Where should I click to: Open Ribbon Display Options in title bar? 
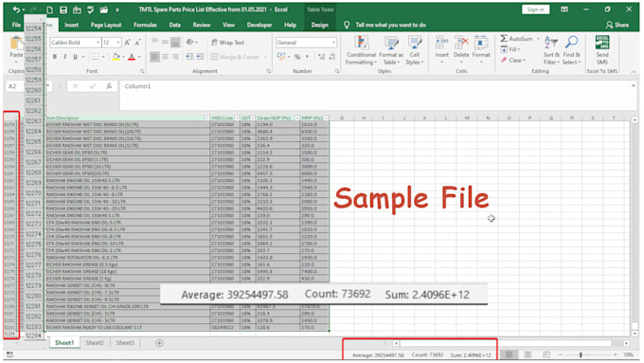[x=564, y=9]
